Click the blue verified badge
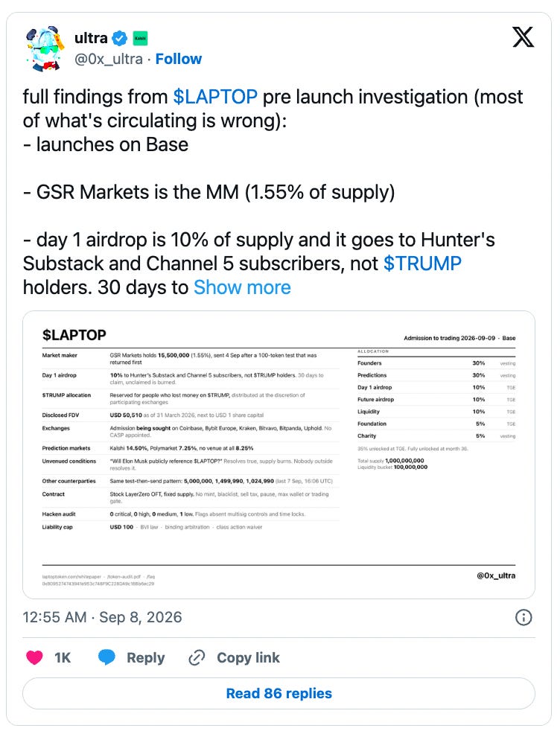Screen dimensions: 560x734 [121, 38]
